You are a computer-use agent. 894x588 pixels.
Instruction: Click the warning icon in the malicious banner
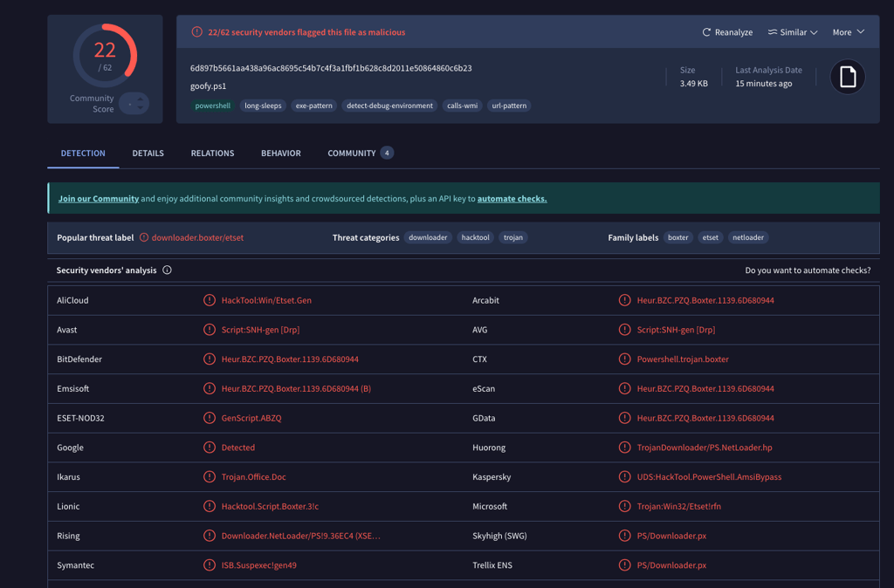click(x=196, y=32)
